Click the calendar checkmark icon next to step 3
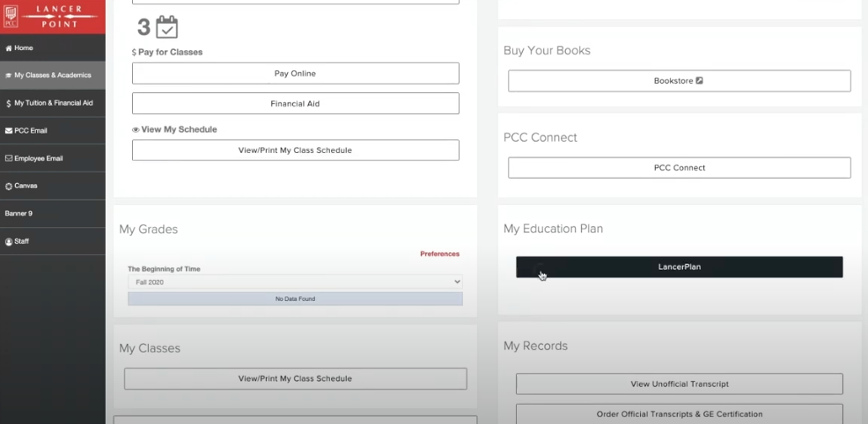868x424 pixels. [x=167, y=27]
